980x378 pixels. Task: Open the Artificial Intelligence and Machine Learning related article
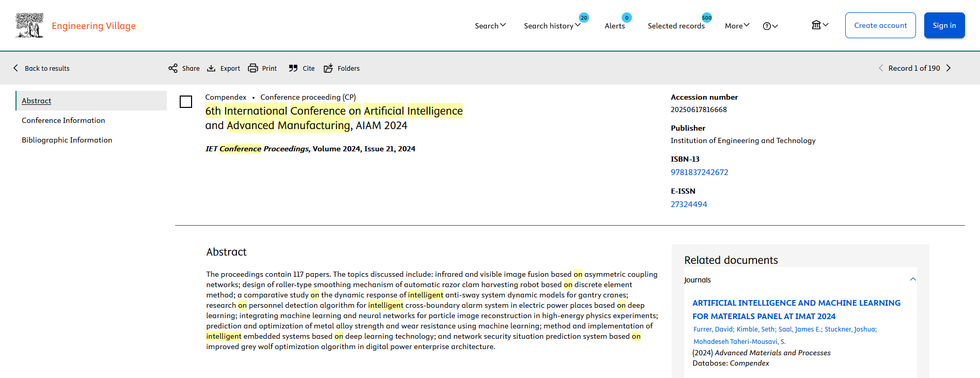point(796,309)
